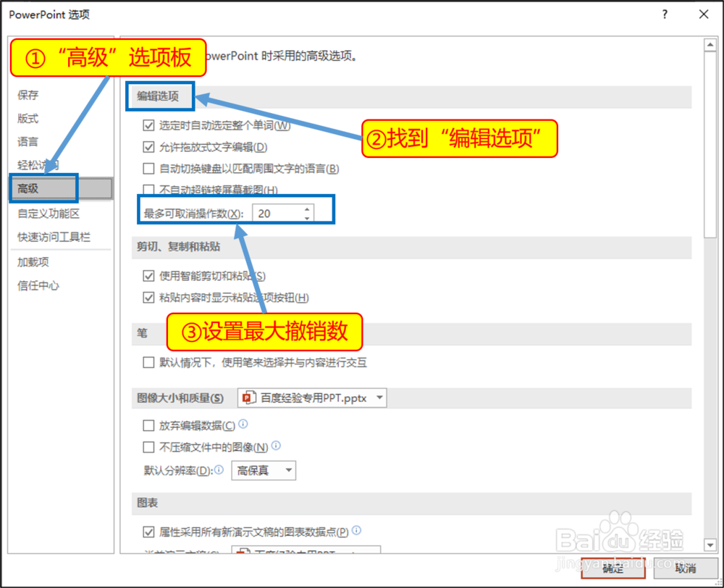Select the 高级 options category
This screenshot has width=724, height=588.
click(61, 188)
